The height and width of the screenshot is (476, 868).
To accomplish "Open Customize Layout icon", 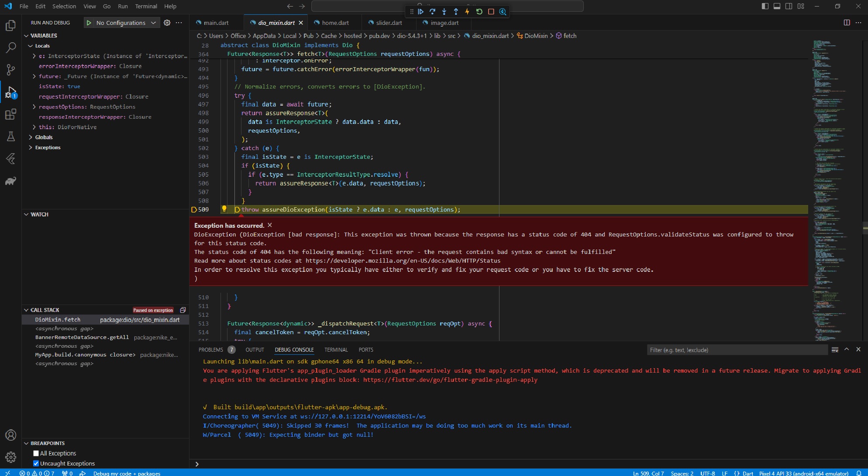I will 801,6.
